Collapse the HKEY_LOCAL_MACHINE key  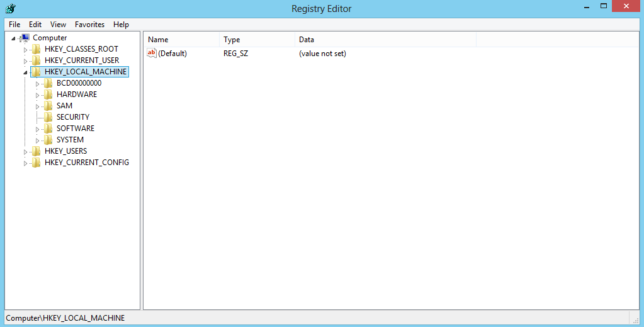[25, 72]
